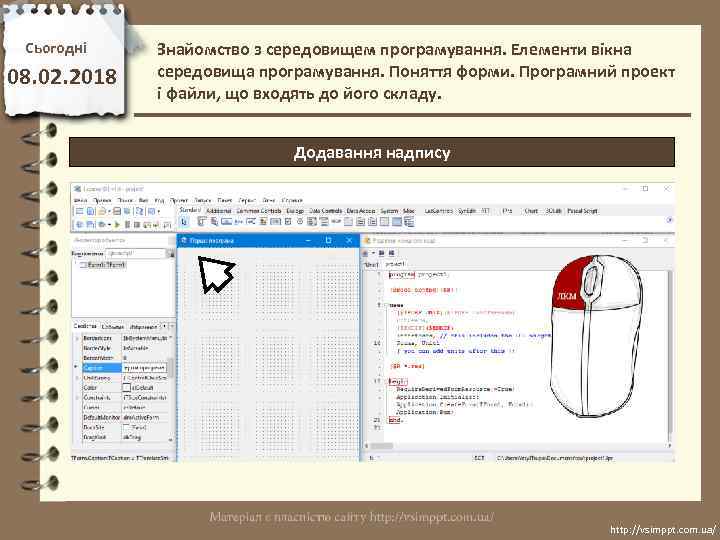Switch to the Data Access palette tab
The height and width of the screenshot is (540, 720).
coord(361,211)
